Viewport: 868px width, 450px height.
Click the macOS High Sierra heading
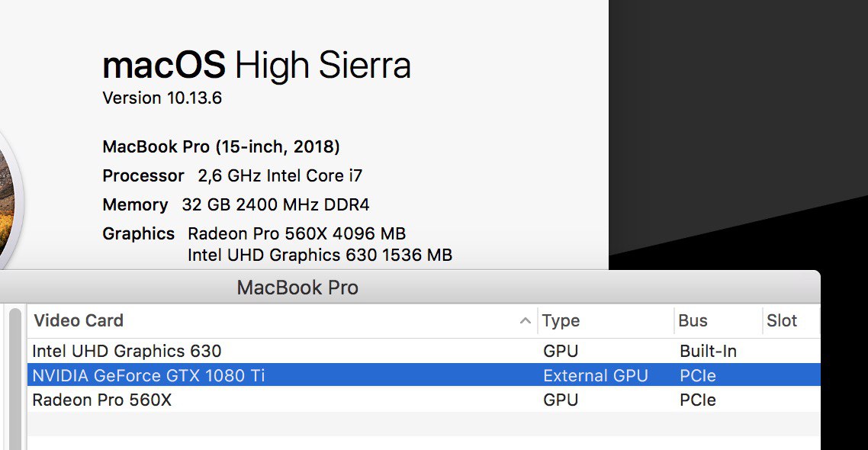(256, 66)
